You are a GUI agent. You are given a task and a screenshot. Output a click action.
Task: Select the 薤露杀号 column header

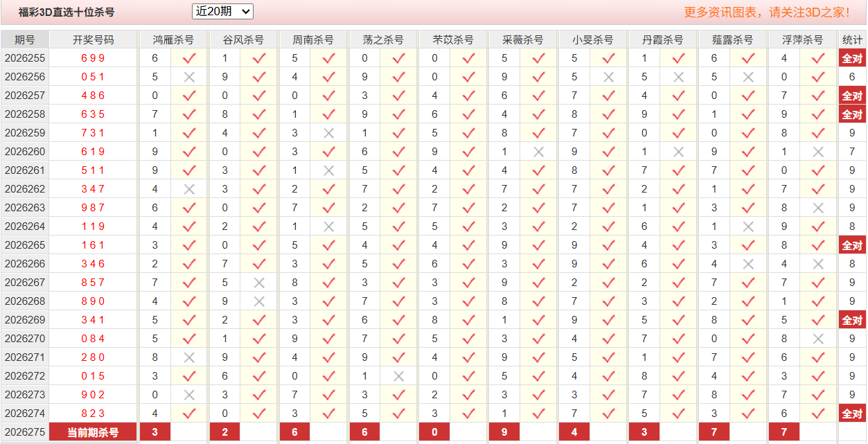pos(733,39)
